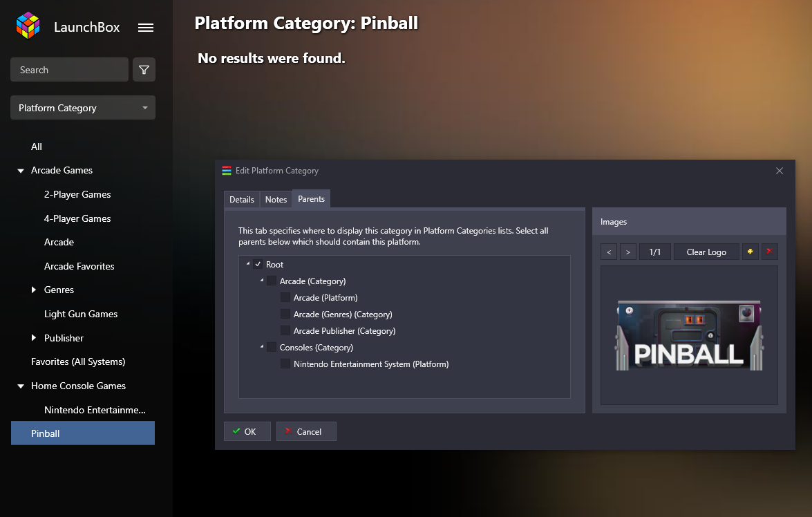Uncheck the Root parent checkbox
The width and height of the screenshot is (812, 517).
(x=258, y=265)
